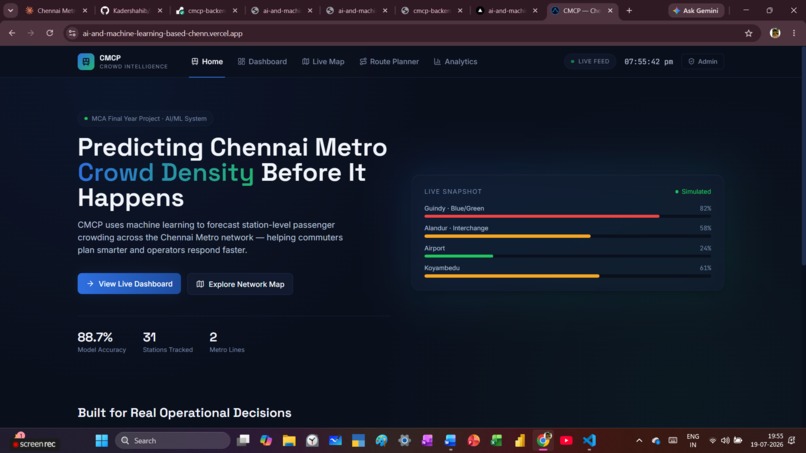Open the taskbar date and time

(766, 441)
